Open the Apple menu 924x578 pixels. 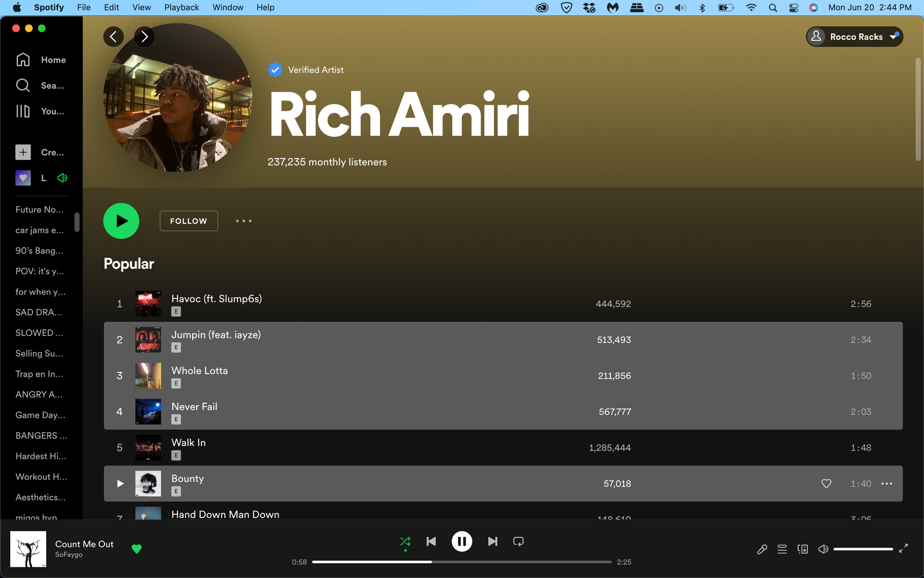pyautogui.click(x=17, y=7)
